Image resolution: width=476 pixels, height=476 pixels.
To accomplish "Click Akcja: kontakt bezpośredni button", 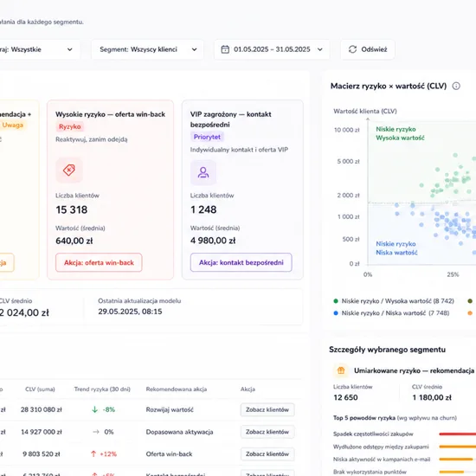I will pyautogui.click(x=241, y=262).
